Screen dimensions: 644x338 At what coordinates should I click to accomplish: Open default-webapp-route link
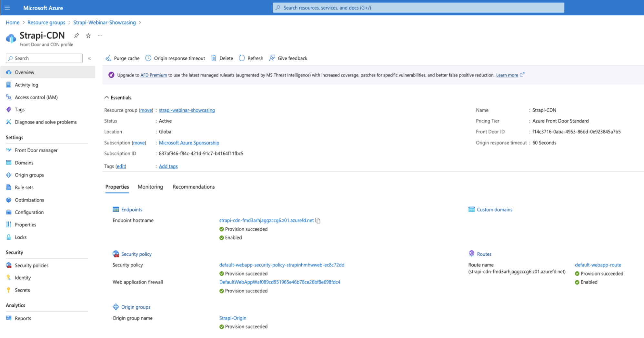(598, 265)
